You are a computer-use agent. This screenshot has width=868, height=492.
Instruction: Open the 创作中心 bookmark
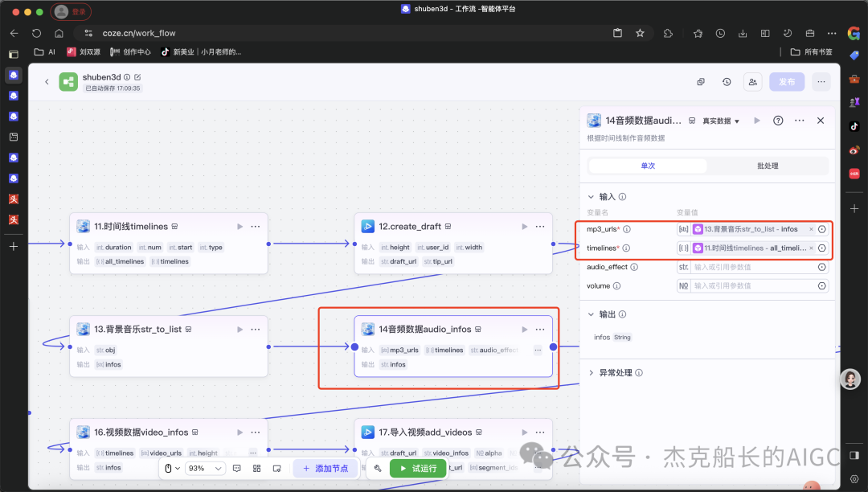131,52
